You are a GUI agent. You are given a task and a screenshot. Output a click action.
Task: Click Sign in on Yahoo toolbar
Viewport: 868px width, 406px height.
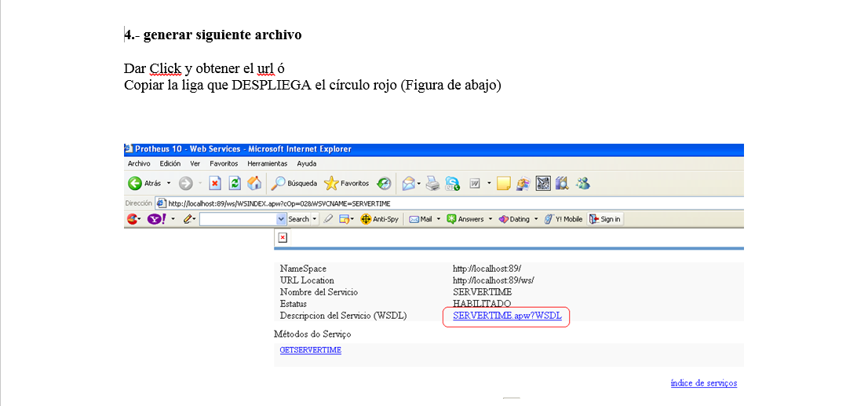point(605,219)
